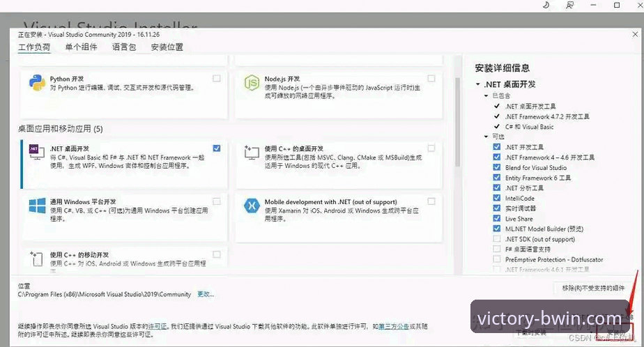Click the C++ mobile development icon

(x=36, y=259)
